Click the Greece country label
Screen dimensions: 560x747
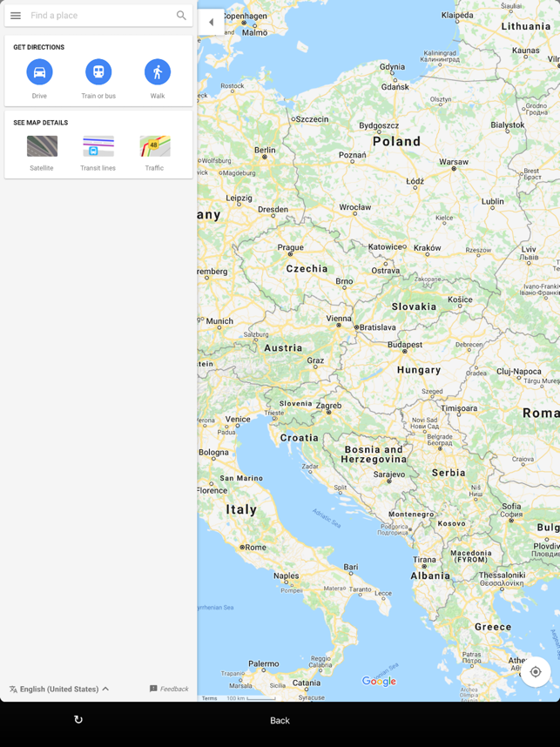pyautogui.click(x=493, y=627)
